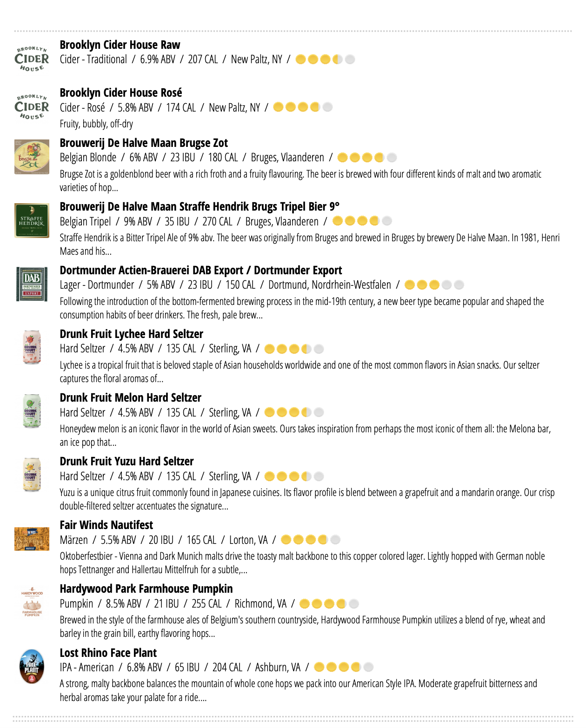Open the Brooklyn Cider House Raw logo
The height and width of the screenshot is (728, 586).
point(32,59)
